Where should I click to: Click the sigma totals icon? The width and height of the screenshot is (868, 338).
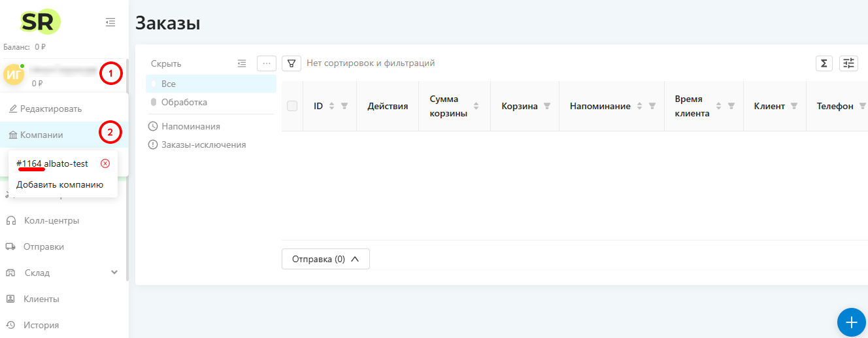[824, 63]
